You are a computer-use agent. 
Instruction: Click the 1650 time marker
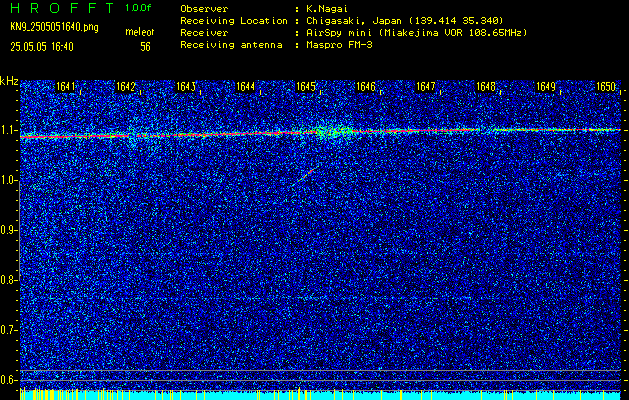pos(606,86)
